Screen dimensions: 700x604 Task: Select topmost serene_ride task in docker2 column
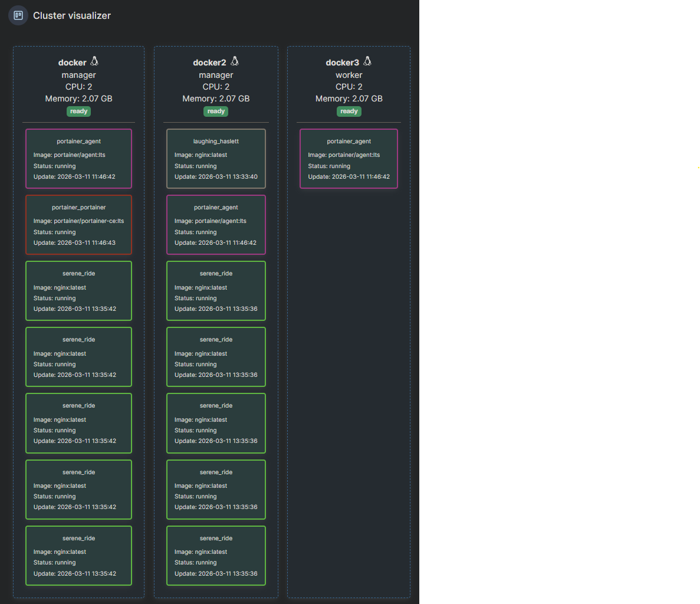[x=216, y=291]
